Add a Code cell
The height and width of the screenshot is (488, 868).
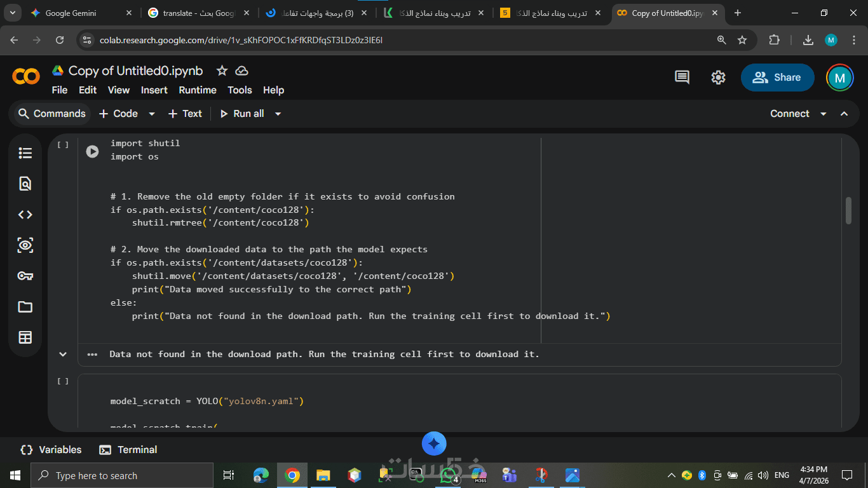[x=119, y=114]
